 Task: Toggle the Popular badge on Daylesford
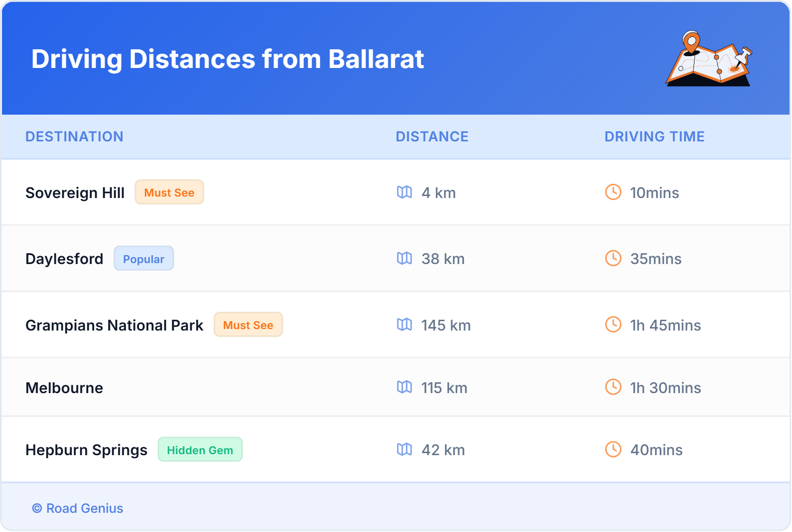pos(143,259)
